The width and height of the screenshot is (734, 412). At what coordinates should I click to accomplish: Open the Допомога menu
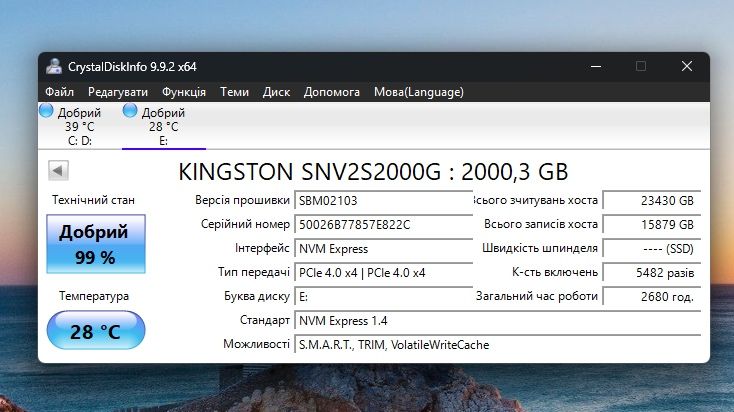332,92
